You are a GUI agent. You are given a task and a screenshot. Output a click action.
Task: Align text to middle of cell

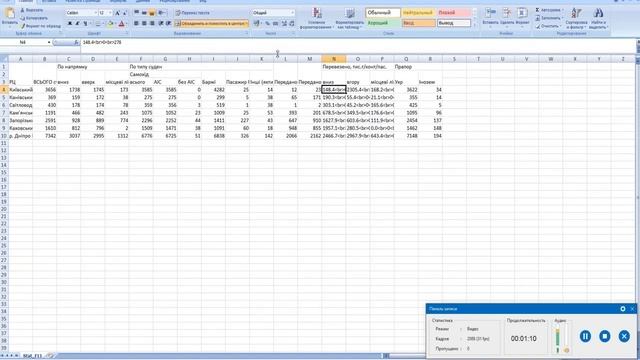point(144,13)
